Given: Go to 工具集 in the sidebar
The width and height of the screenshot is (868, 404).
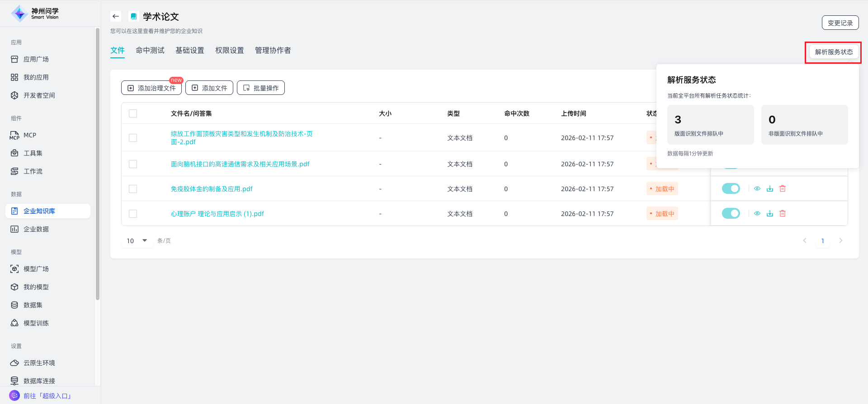Looking at the screenshot, I should pos(33,153).
